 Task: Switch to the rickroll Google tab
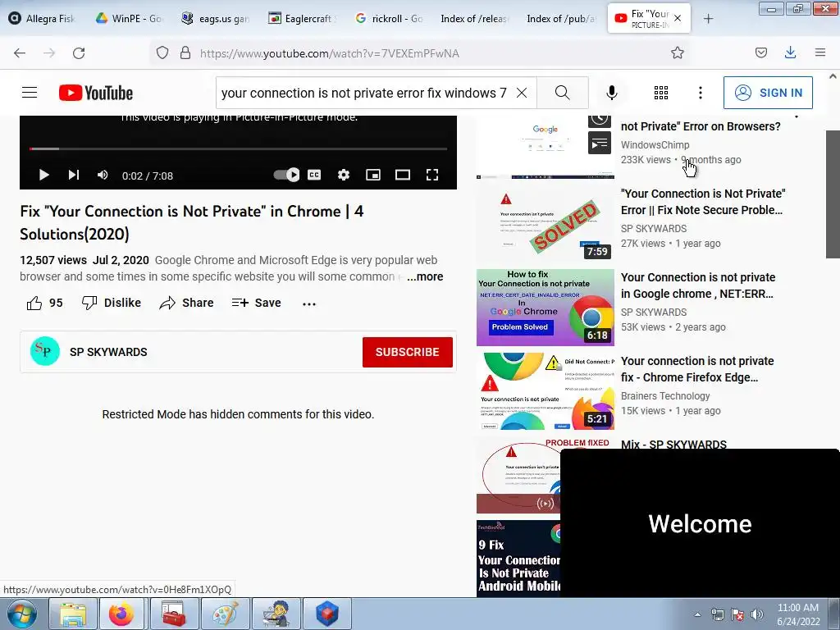(x=390, y=18)
